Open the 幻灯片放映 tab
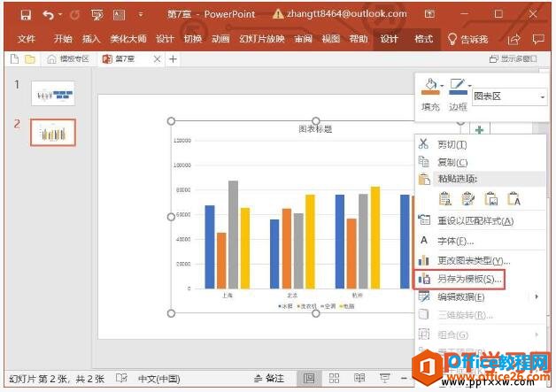 click(x=262, y=39)
